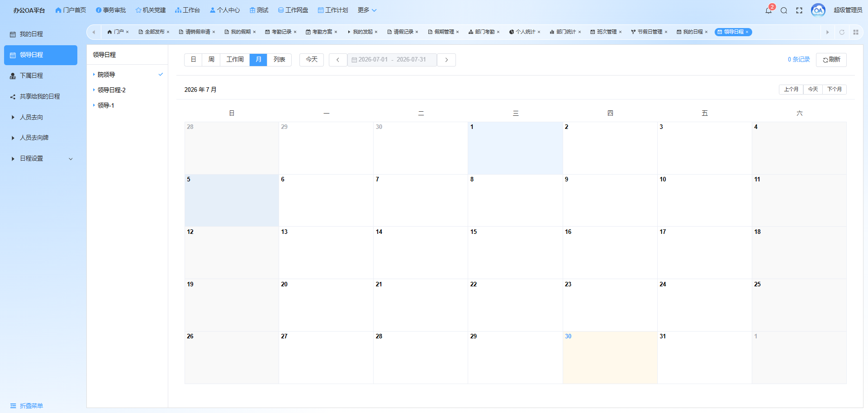
Task: Switch to 列表 list view
Action: click(x=280, y=60)
